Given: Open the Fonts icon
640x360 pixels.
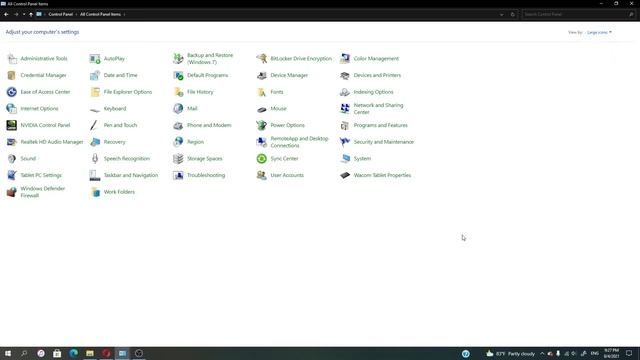Looking at the screenshot, I should (262, 92).
